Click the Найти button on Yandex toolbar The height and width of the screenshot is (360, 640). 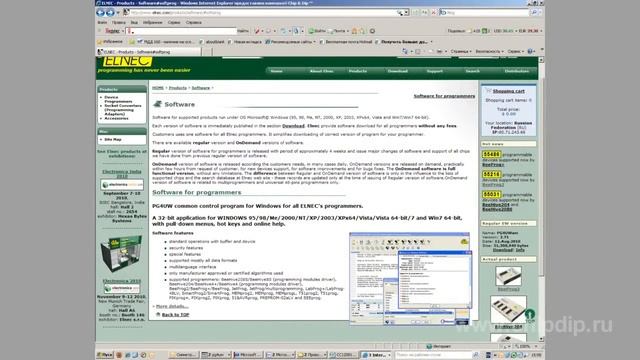point(242,31)
